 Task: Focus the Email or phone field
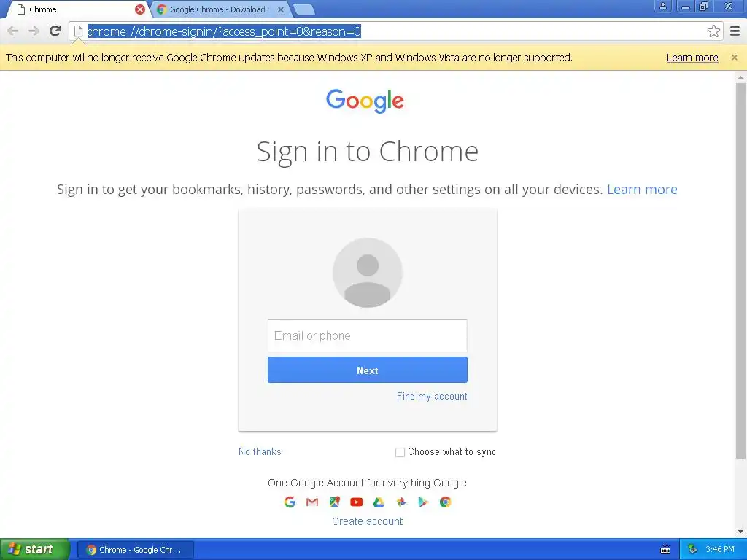pyautogui.click(x=368, y=335)
